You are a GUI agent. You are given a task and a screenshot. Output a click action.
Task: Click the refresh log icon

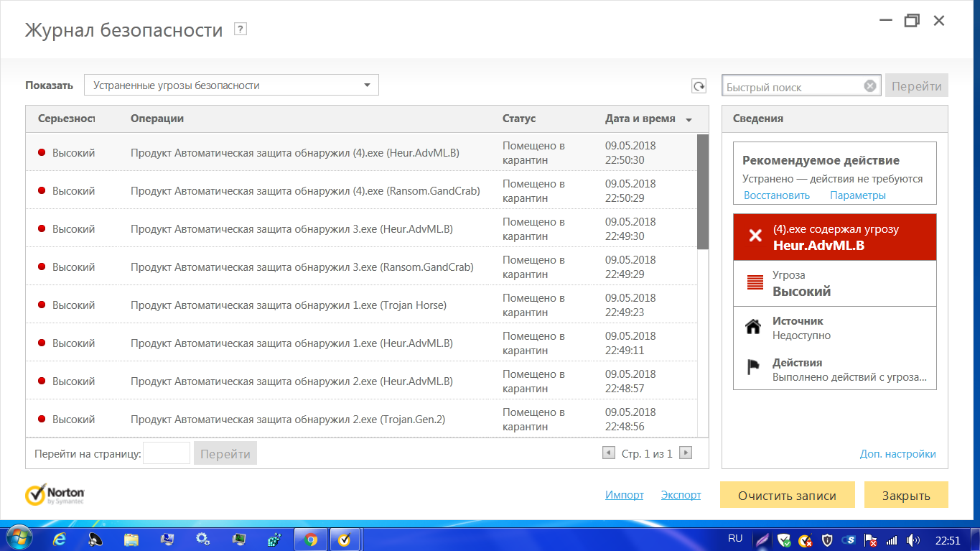click(699, 86)
